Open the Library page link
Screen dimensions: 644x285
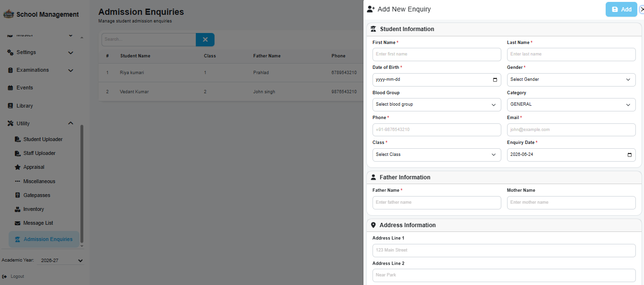pos(24,106)
